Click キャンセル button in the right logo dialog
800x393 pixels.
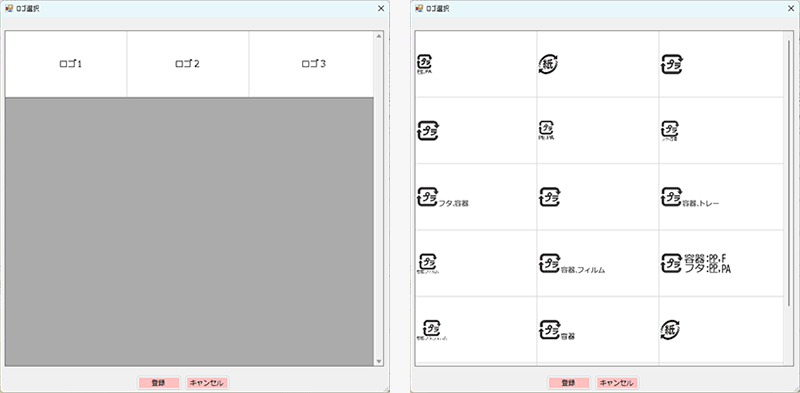coord(617,383)
